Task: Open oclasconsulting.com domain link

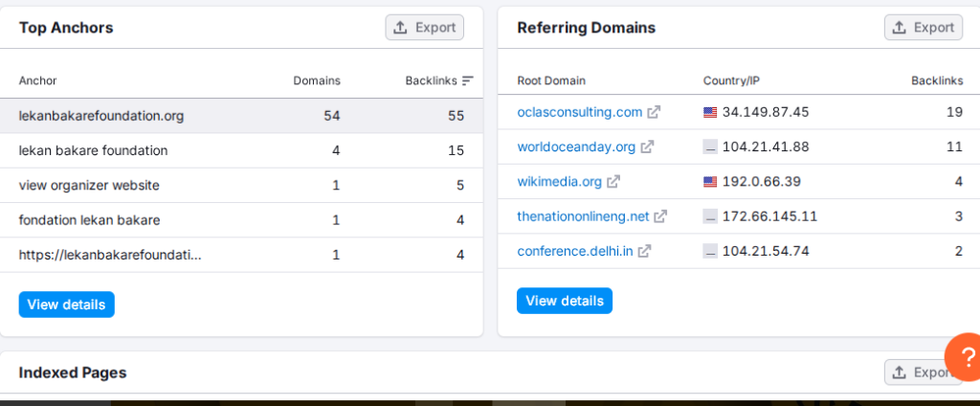Action: pyautogui.click(x=579, y=113)
